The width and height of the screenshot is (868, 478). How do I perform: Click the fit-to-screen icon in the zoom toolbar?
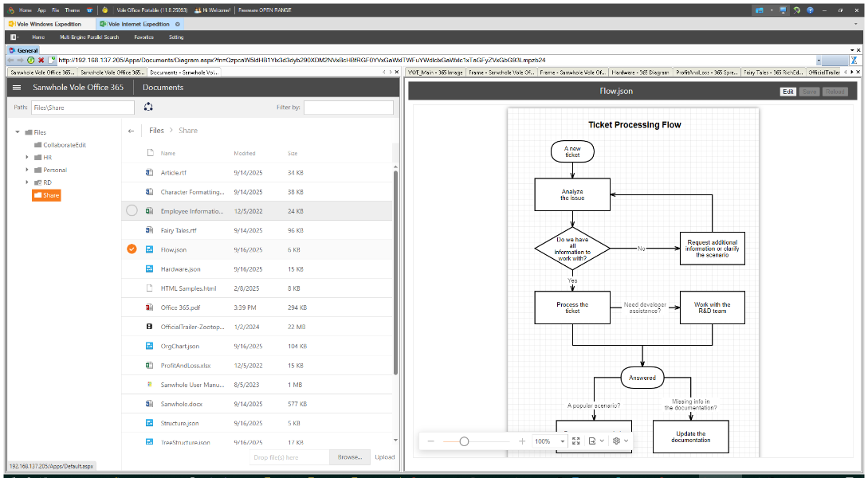point(575,441)
